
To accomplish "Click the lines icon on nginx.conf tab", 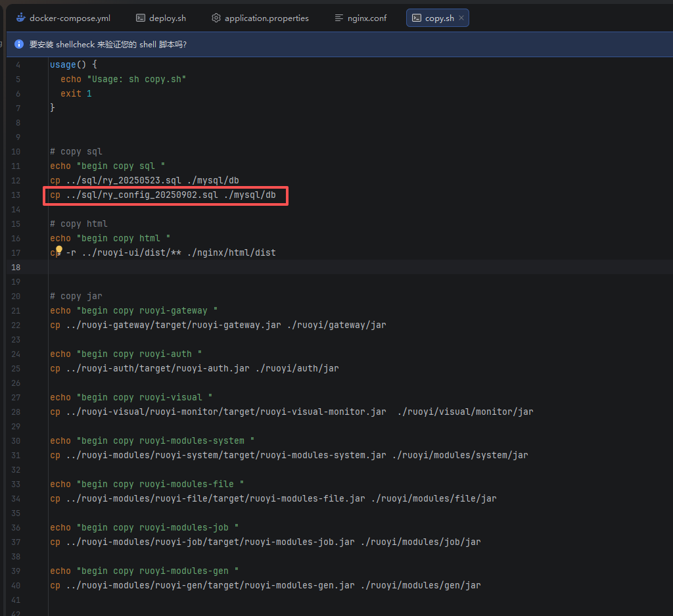I will pyautogui.click(x=338, y=18).
